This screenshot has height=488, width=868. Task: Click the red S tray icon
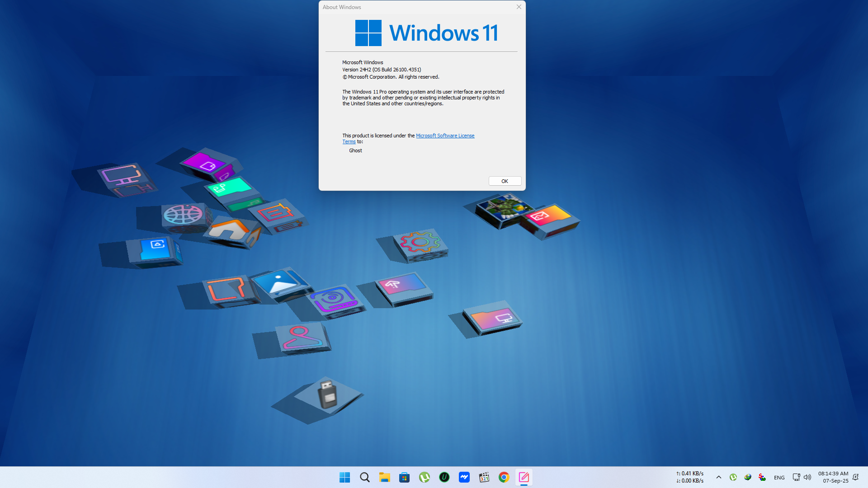(x=762, y=477)
